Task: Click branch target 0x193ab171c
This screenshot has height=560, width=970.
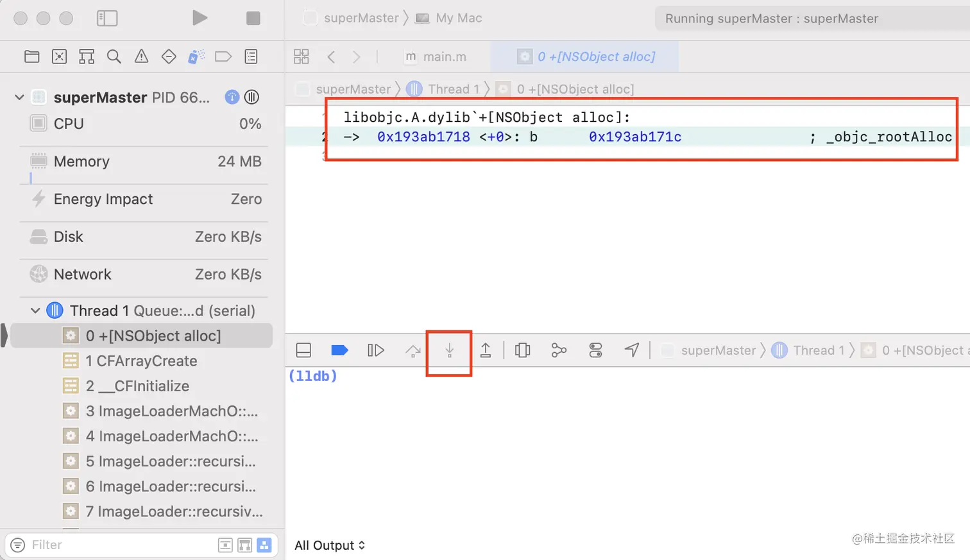Action: click(x=635, y=137)
